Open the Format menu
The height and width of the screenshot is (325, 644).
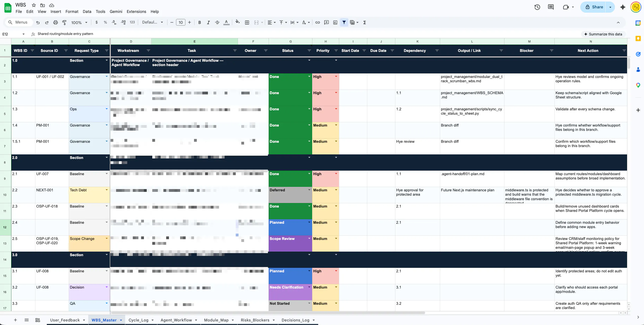(72, 12)
